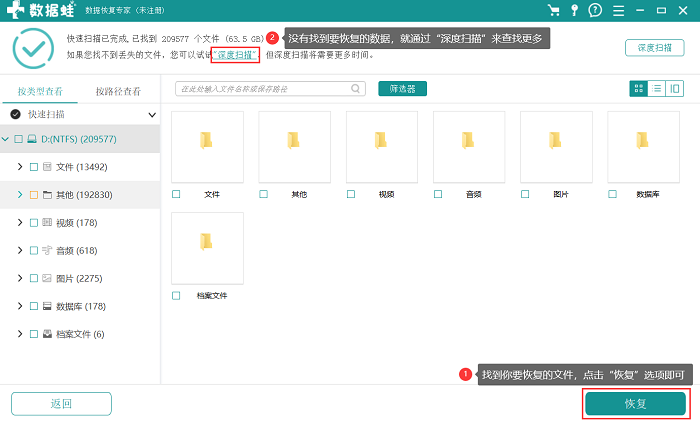The width and height of the screenshot is (700, 427).
Task: Click the 深度扫描 button at top right
Action: (654, 48)
